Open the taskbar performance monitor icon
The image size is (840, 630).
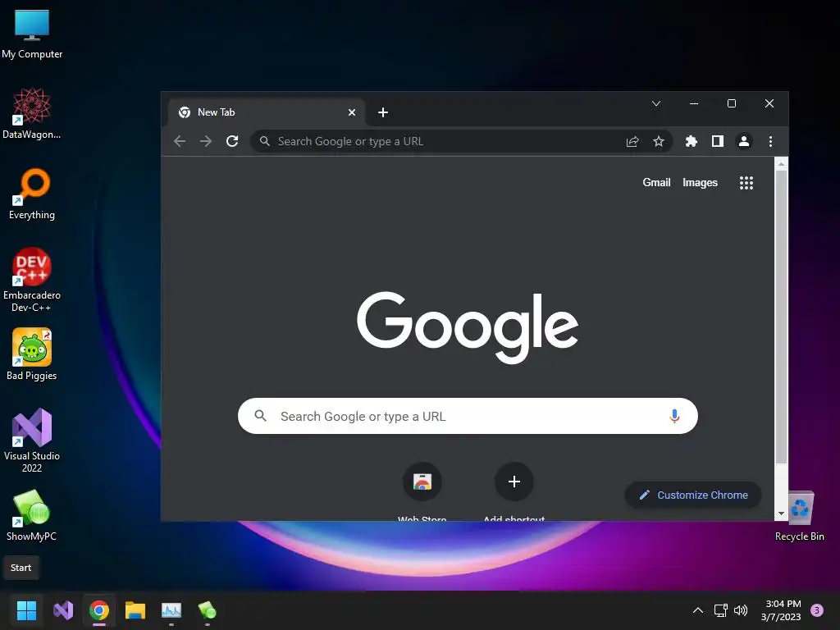coord(171,610)
